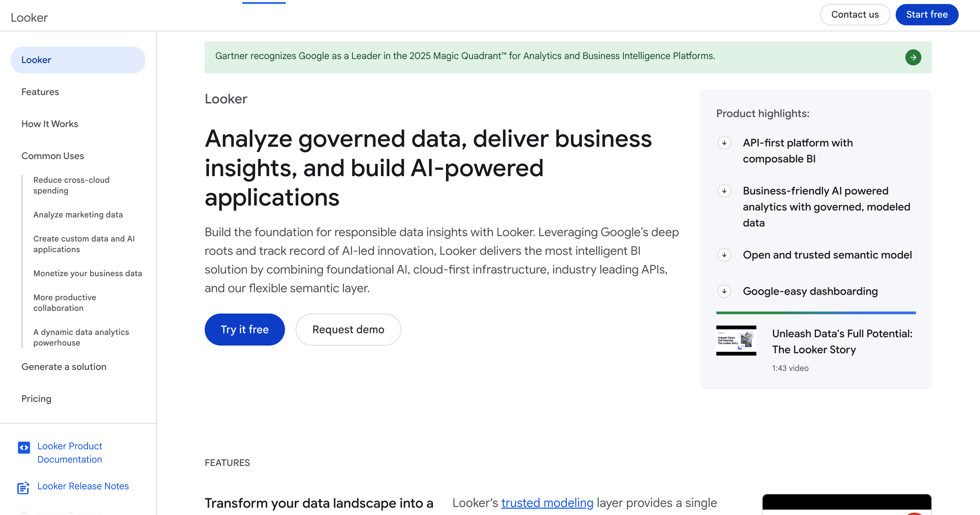980x515 pixels.
Task: Click the down-arrow icon next to API-first platform
Action: coord(724,143)
